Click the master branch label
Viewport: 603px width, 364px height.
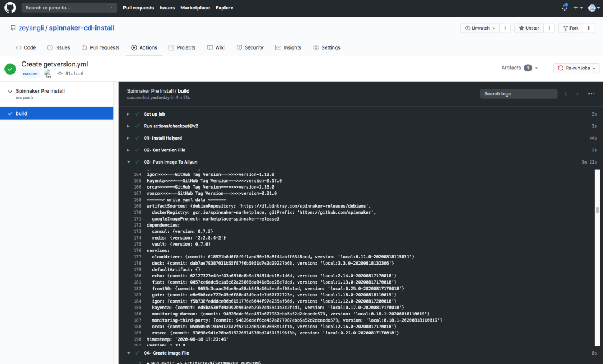click(31, 74)
